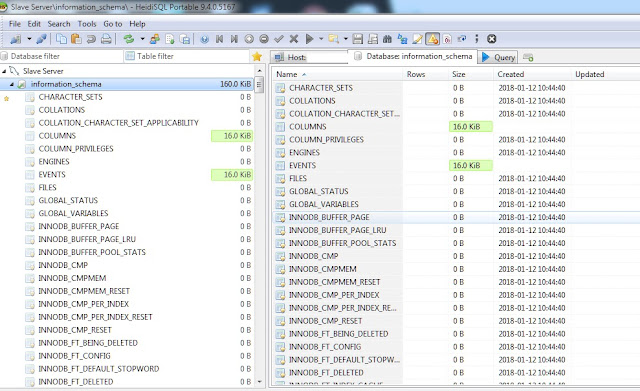This screenshot has width=640, height=391.
Task: Open the File menu
Action: pos(15,24)
